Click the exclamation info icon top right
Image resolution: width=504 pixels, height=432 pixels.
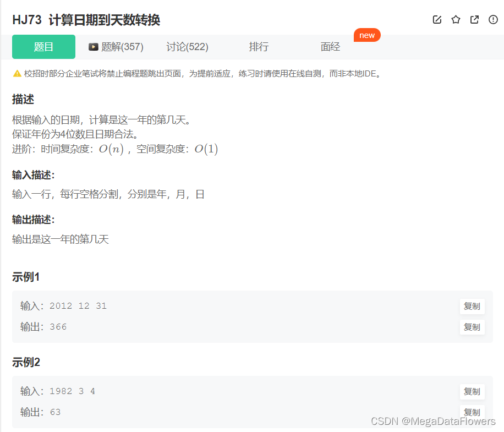pos(492,19)
